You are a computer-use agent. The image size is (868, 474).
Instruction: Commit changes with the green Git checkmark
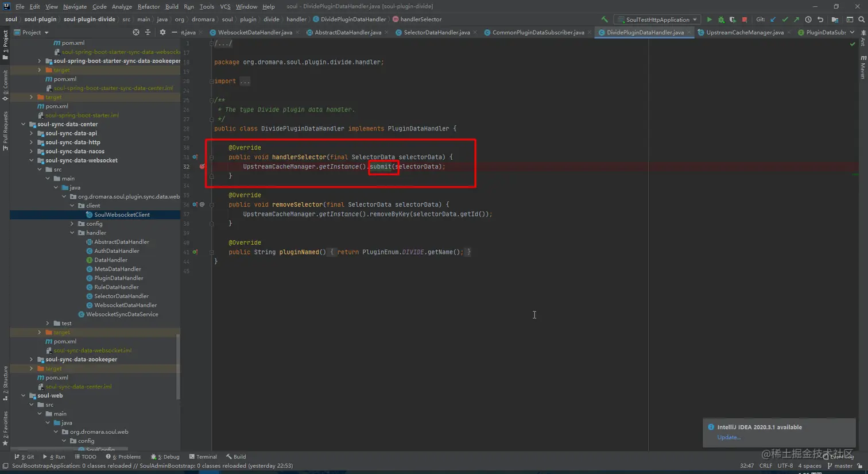click(x=785, y=20)
